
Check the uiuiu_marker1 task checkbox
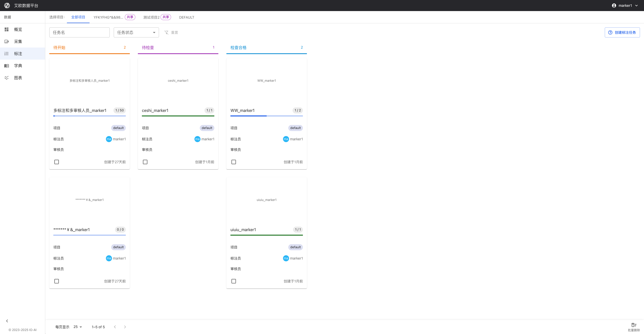click(234, 281)
